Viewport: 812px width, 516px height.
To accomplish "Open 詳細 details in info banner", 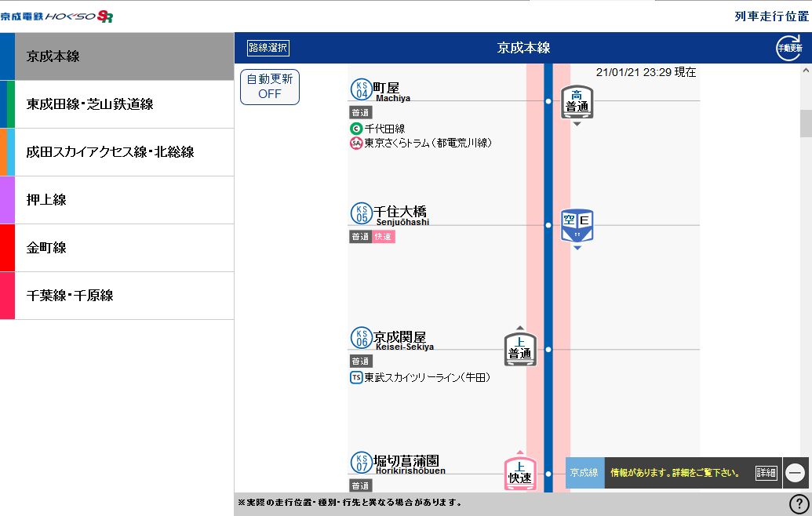I will click(766, 473).
